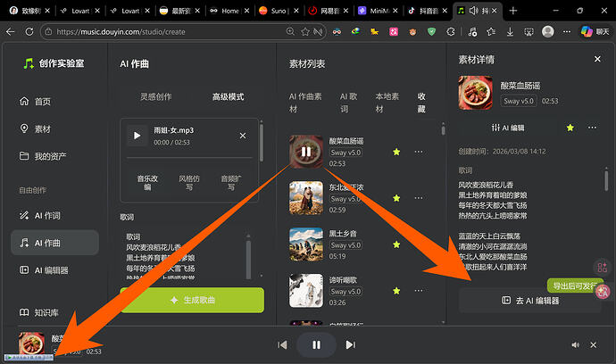The width and height of the screenshot is (616, 364).
Task: Open 我的资产 folder in the sidebar
Action: [43, 156]
